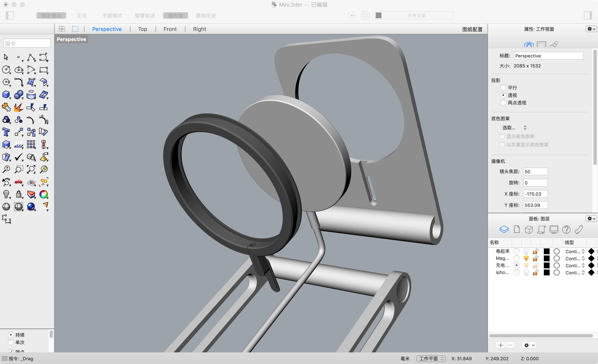Select the lamp light tool in sidebar
The height and width of the screenshot is (364, 598).
click(6, 194)
